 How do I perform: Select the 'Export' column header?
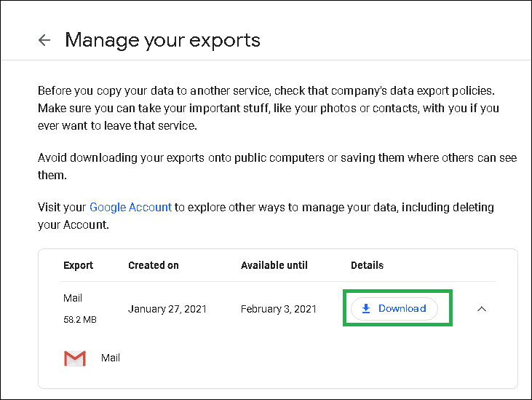point(78,265)
